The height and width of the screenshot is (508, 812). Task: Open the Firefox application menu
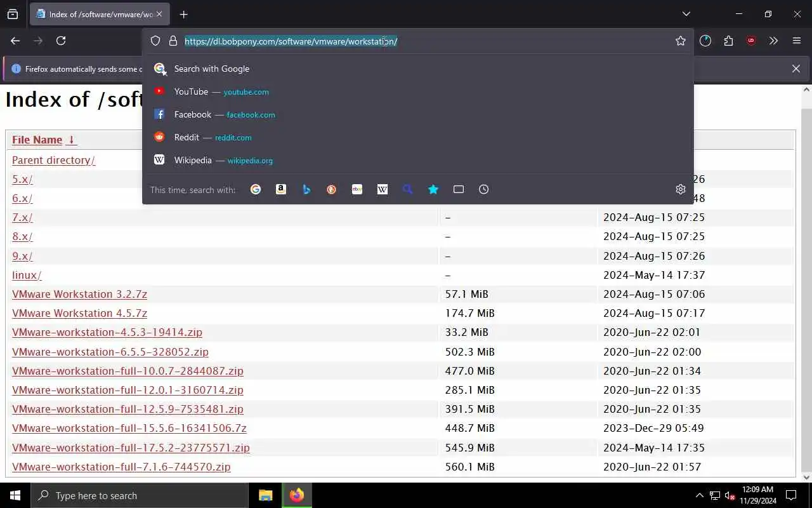click(x=797, y=41)
